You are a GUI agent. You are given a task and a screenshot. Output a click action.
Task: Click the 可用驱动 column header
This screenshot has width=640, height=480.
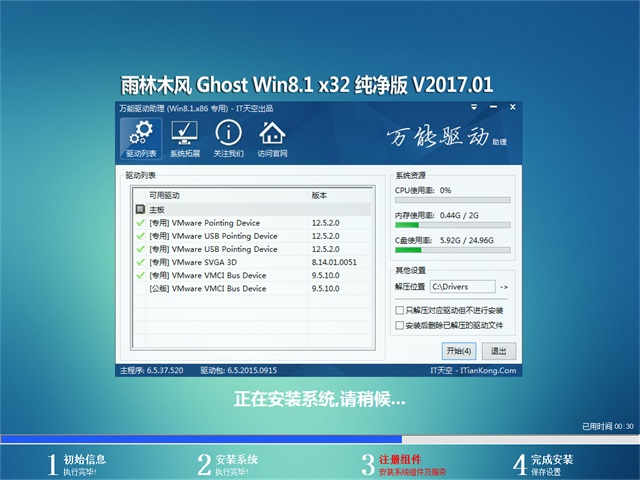(165, 195)
